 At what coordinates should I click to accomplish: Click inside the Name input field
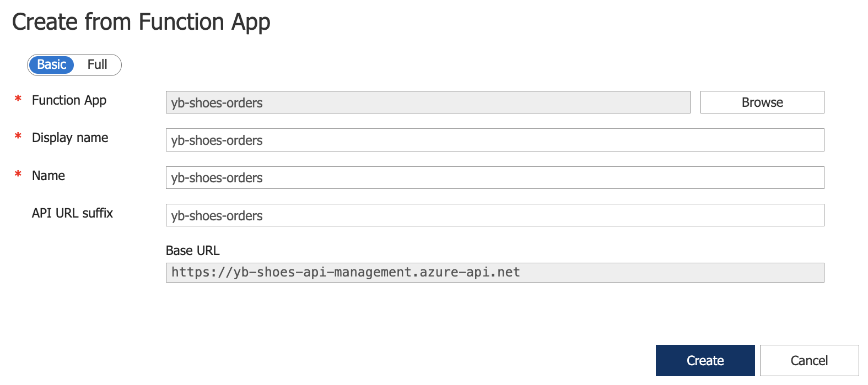[x=494, y=177]
